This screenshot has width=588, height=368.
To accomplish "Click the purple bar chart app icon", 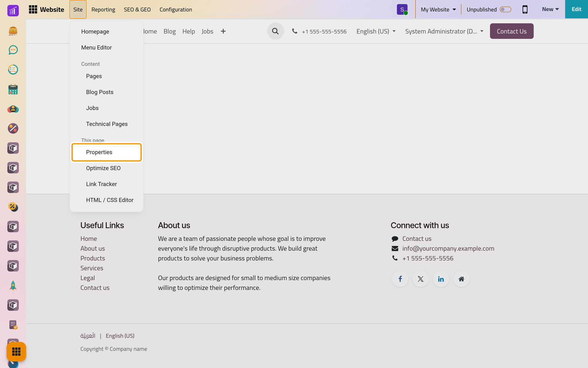I will tap(13, 11).
